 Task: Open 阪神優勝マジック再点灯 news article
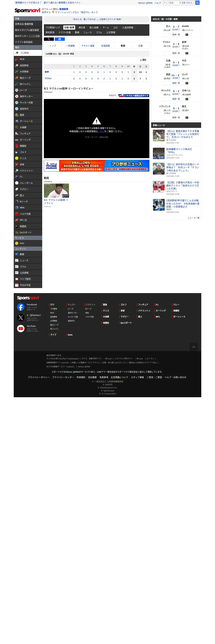[x=179, y=150]
